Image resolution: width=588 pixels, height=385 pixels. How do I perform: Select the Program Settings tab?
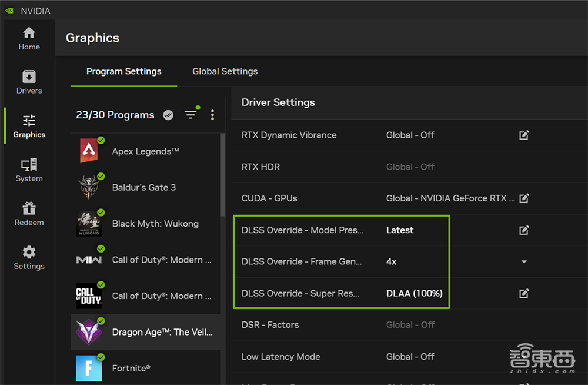coord(123,71)
